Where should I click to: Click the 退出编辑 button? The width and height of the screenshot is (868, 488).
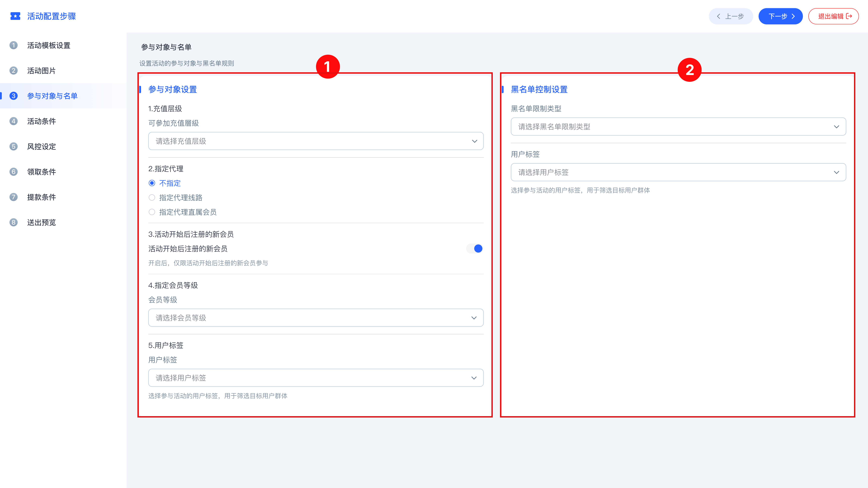pyautogui.click(x=833, y=16)
